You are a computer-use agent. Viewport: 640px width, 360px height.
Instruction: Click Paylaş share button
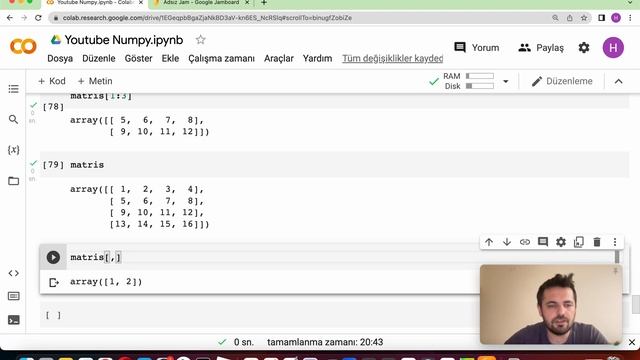[541, 48]
